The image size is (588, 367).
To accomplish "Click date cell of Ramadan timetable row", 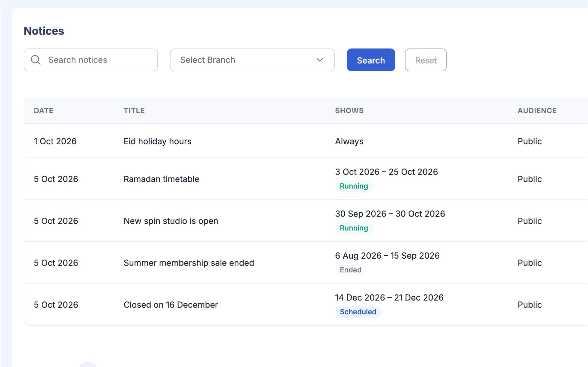I will (x=56, y=179).
